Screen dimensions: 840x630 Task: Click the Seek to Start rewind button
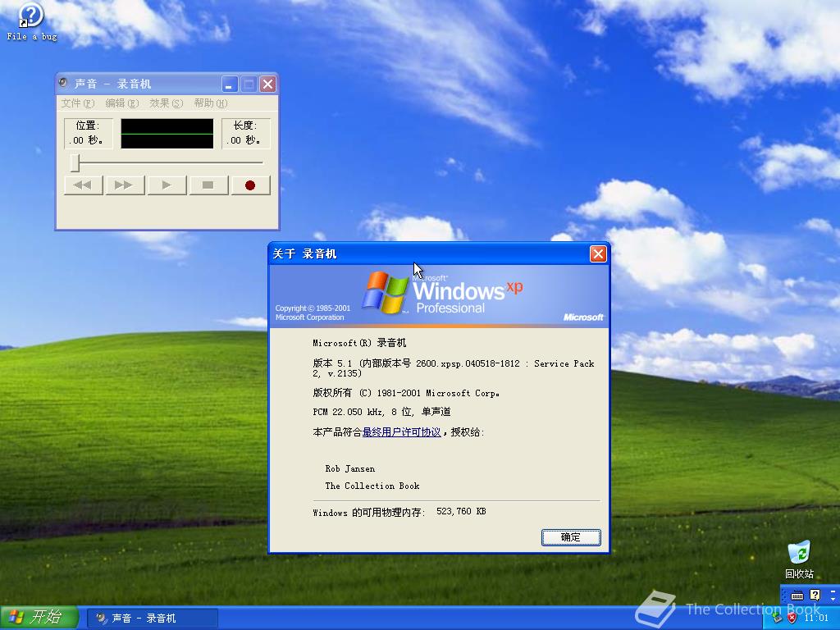coord(83,185)
